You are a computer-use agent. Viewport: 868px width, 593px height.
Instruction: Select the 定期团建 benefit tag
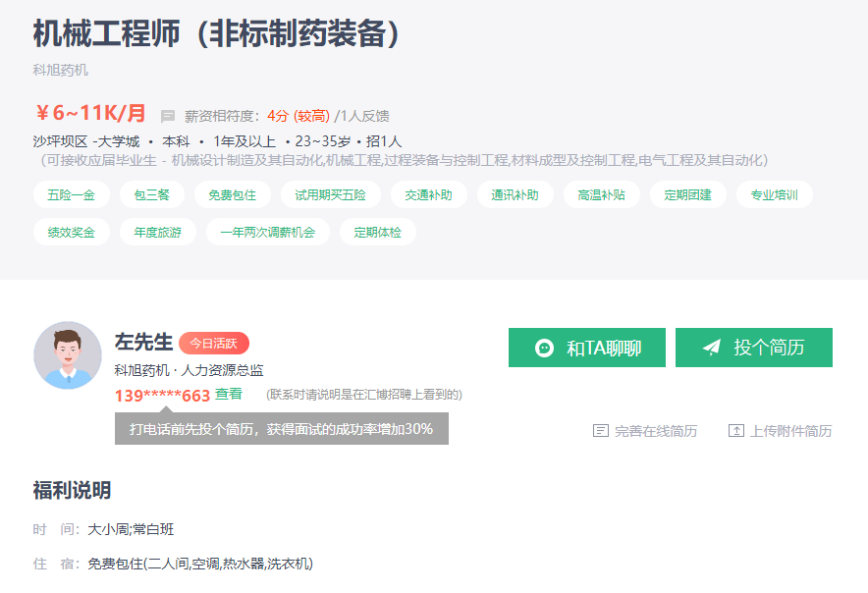click(x=688, y=195)
